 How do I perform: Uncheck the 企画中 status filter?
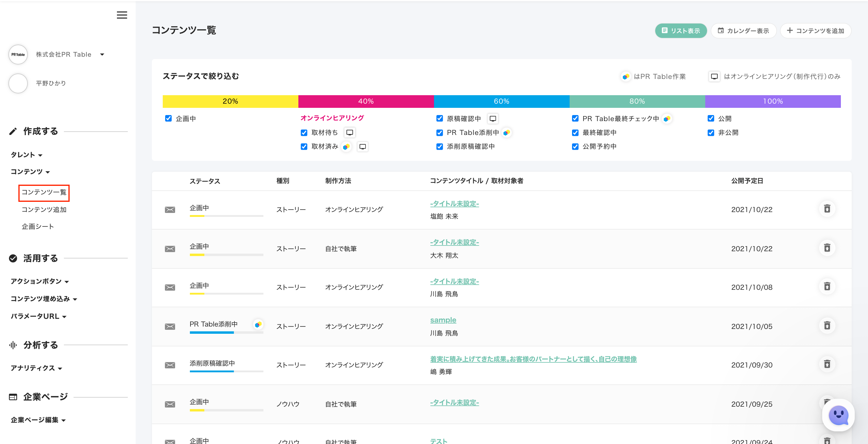coord(168,118)
